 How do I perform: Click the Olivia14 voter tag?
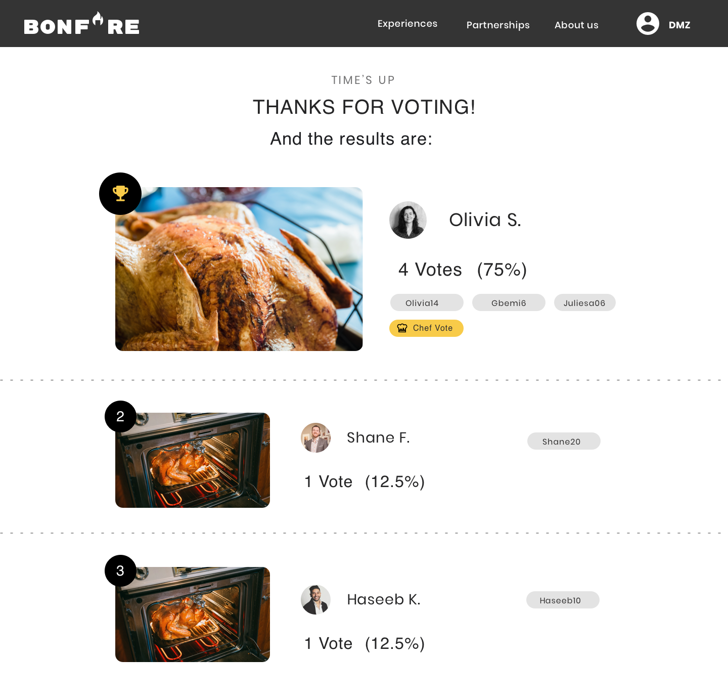click(427, 302)
